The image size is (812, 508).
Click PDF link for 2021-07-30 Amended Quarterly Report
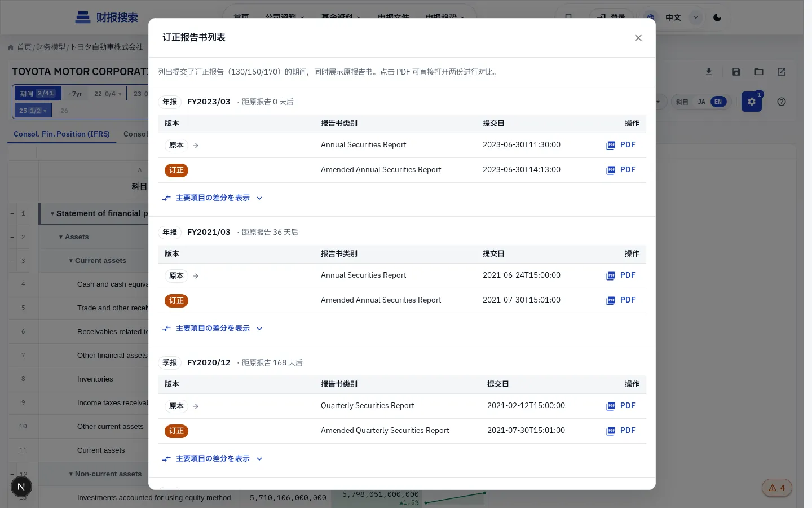pos(628,431)
